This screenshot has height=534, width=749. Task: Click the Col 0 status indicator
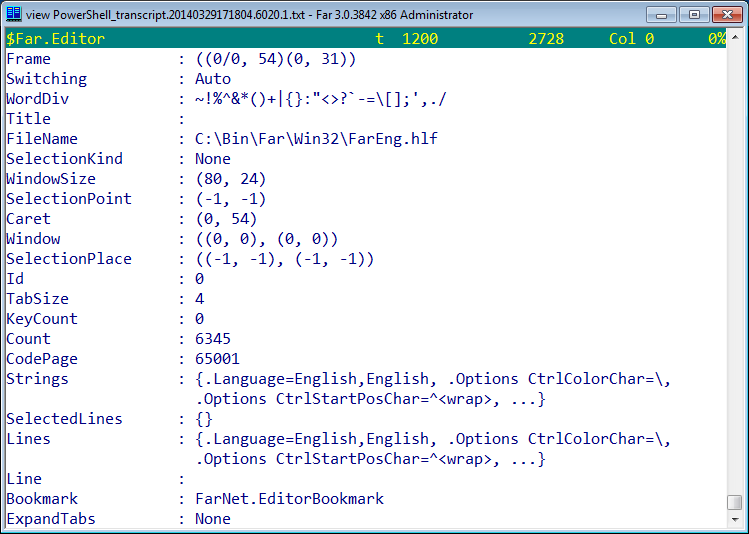coord(631,39)
